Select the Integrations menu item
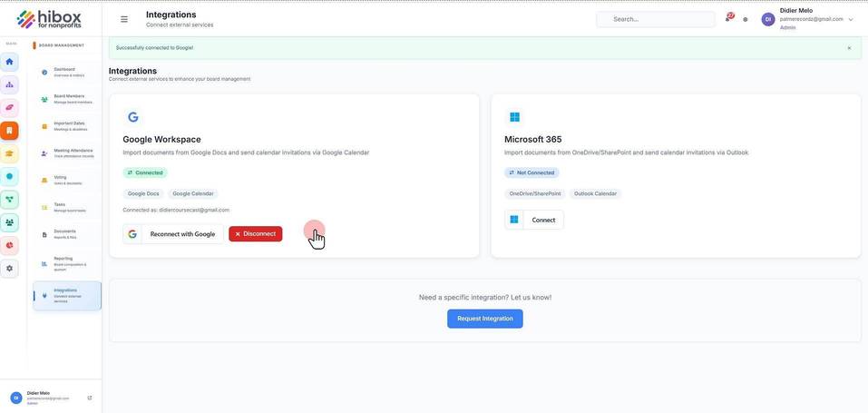Image resolution: width=868 pixels, height=413 pixels. [x=66, y=296]
